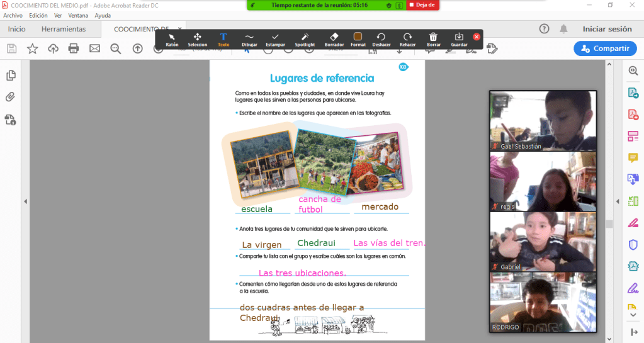The width and height of the screenshot is (644, 343).
Task: Click Iniciar sesión
Action: coord(607,29)
